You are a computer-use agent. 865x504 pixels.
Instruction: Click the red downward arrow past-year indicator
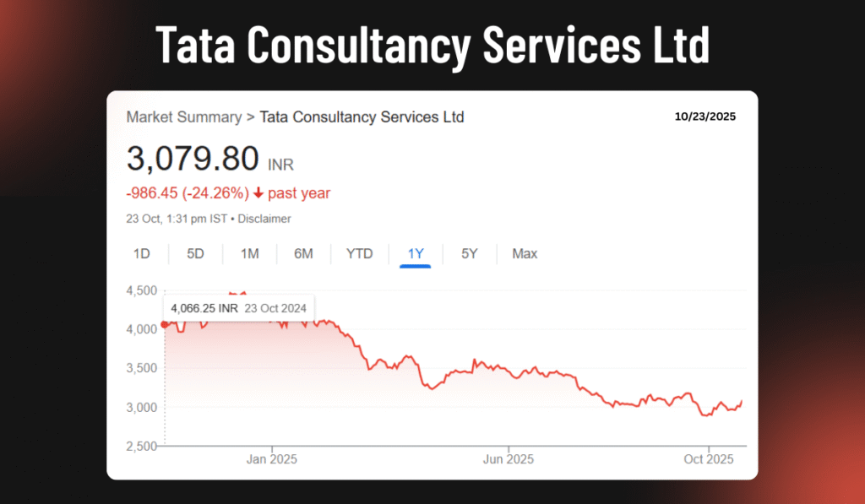point(258,193)
